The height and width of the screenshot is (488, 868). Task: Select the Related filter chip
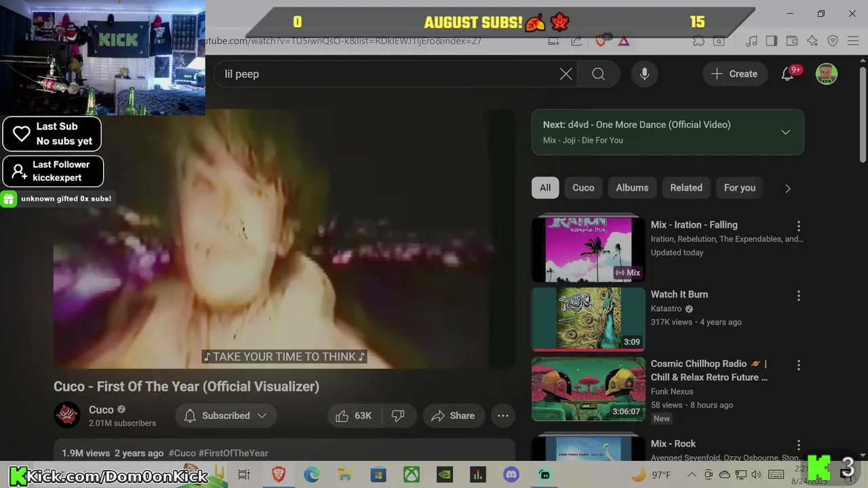[686, 188]
